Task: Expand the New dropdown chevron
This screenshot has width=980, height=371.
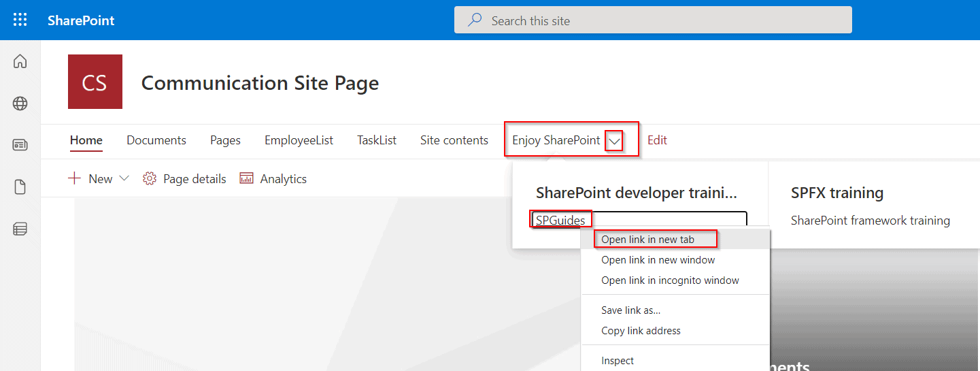Action: point(124,179)
